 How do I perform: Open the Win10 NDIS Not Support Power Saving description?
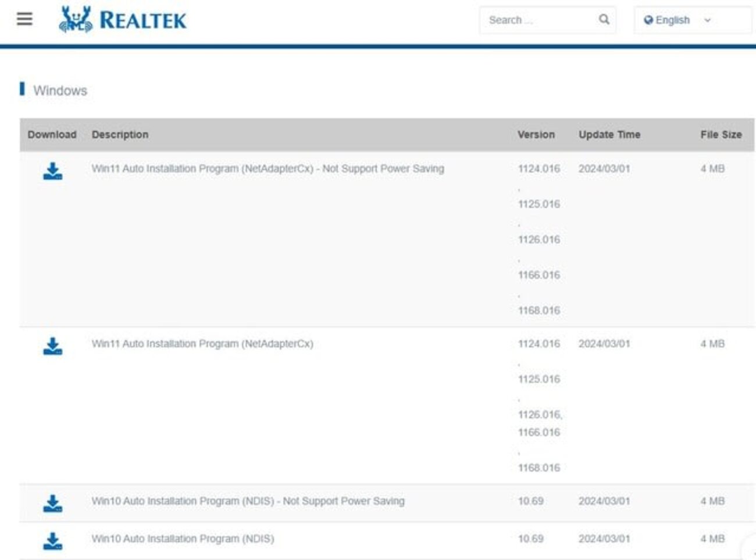[249, 500]
